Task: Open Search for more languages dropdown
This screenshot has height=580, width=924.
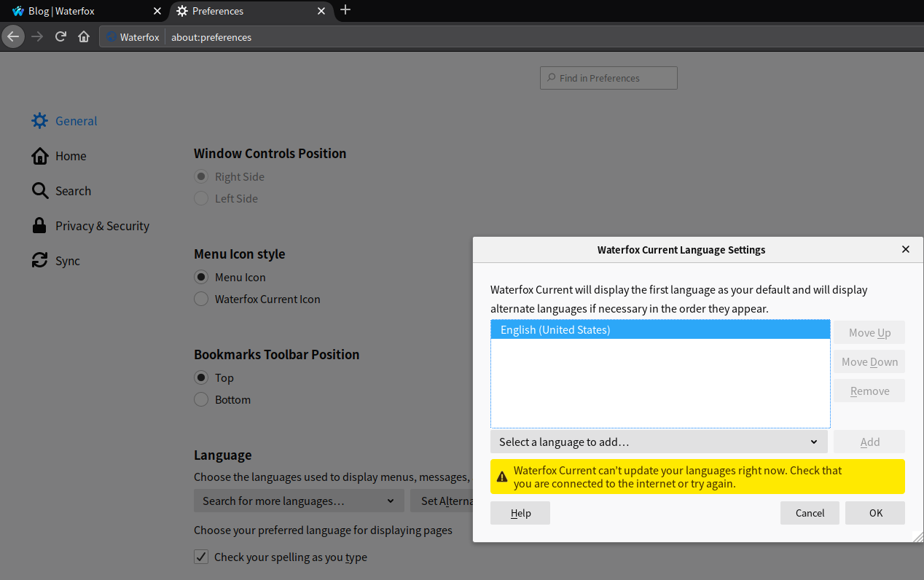Action: (299, 501)
